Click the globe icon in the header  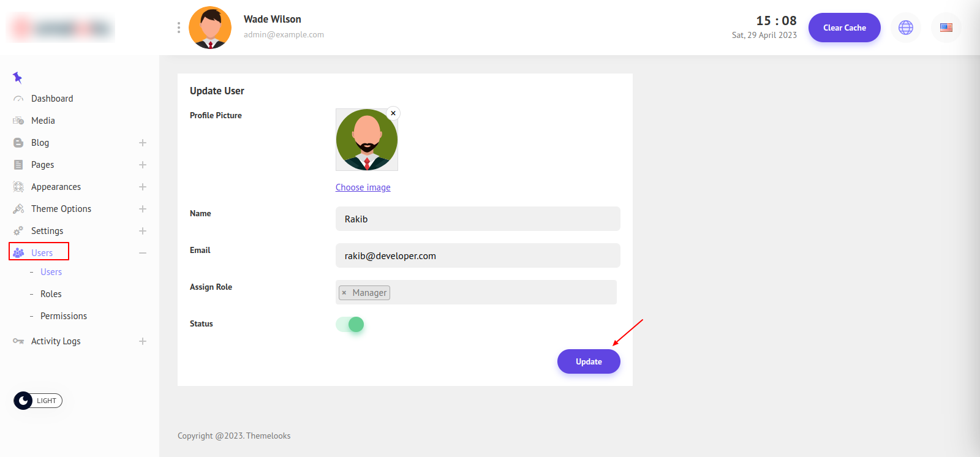tap(905, 28)
